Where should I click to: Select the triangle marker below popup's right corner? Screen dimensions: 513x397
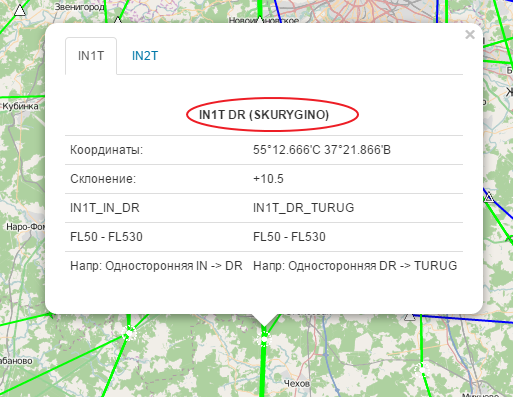coord(410,317)
